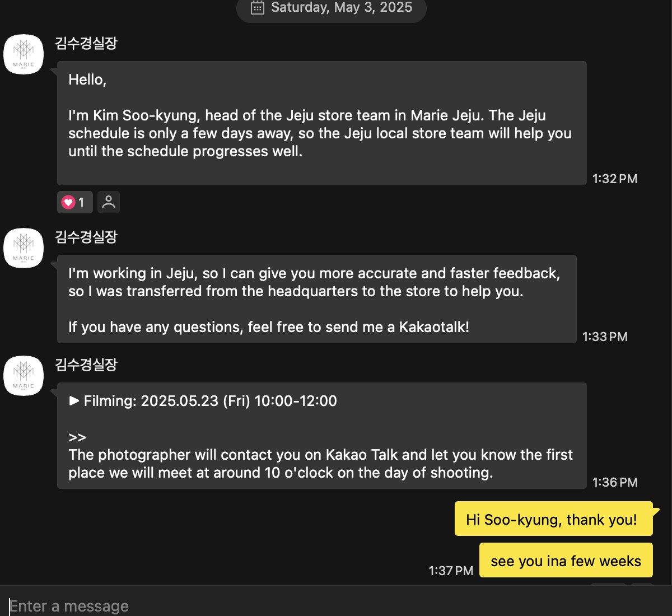Viewport: 672px width, 616px height.
Task: Click the 1:36 PM timestamp
Action: [x=615, y=482]
